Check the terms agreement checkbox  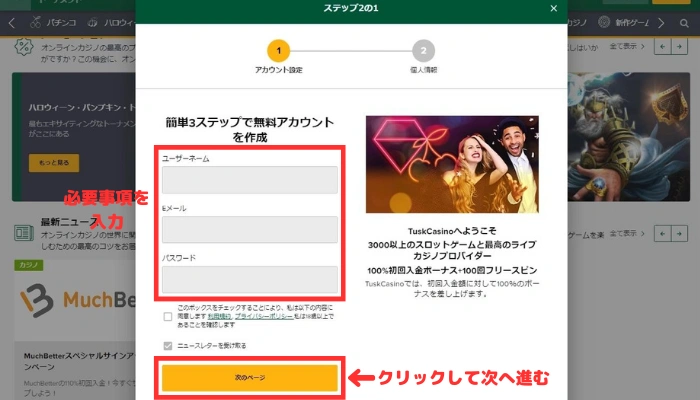[x=168, y=317]
